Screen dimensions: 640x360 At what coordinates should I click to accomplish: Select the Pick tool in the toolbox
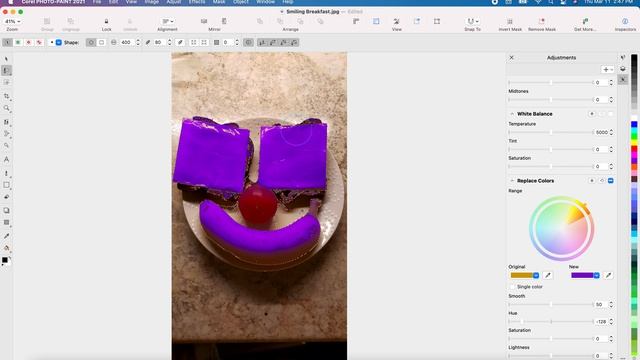(6, 59)
